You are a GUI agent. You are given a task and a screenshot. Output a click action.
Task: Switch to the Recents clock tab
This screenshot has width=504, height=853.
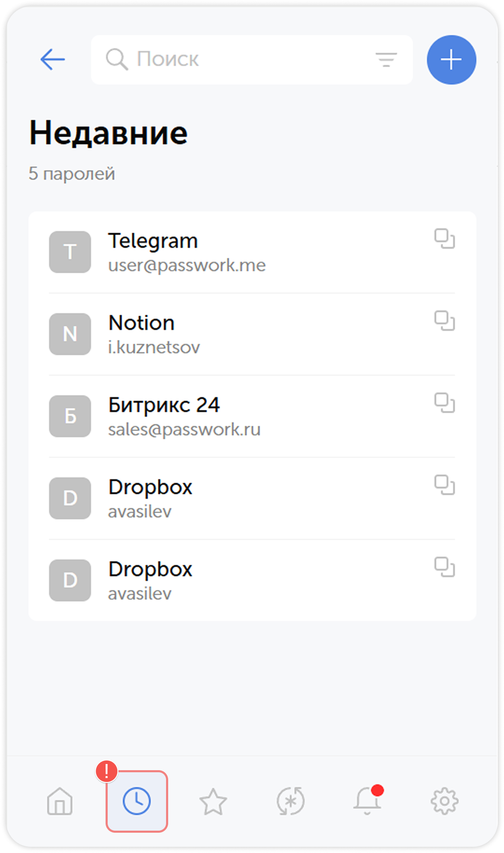coord(137,801)
